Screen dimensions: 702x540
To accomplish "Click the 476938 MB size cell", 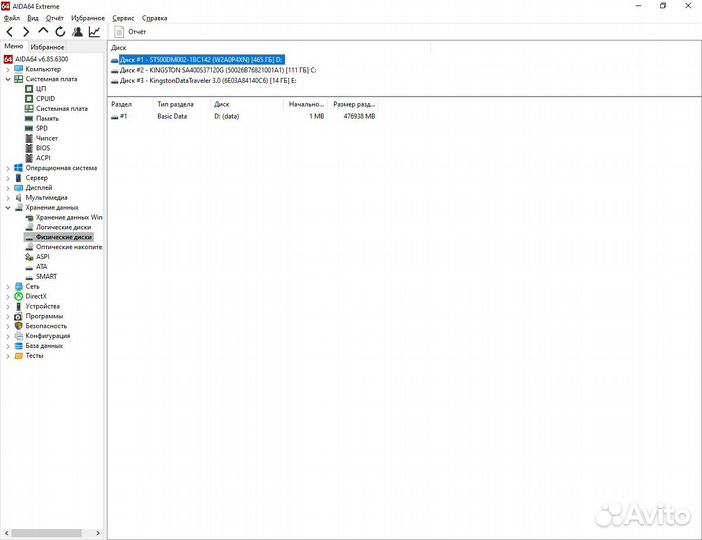I will [x=359, y=116].
